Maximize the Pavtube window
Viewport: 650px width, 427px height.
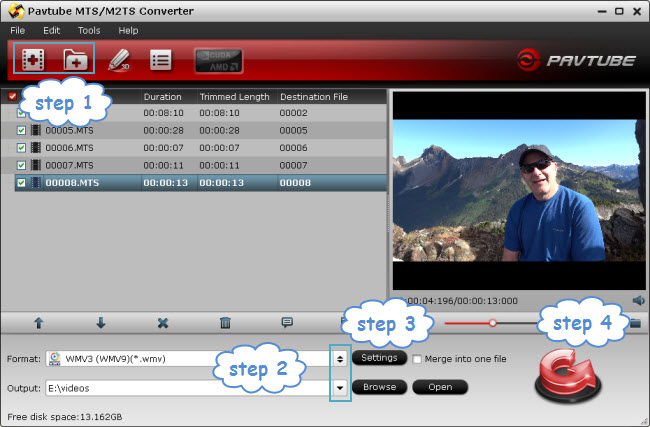click(619, 11)
